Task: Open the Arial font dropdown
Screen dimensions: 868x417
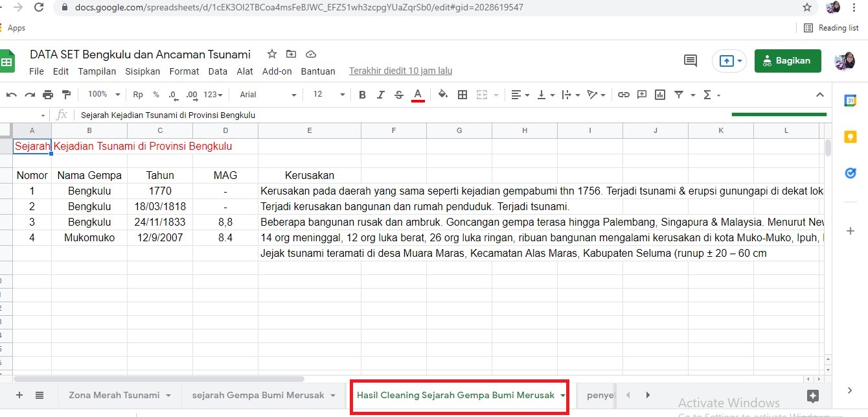Action: 268,95
